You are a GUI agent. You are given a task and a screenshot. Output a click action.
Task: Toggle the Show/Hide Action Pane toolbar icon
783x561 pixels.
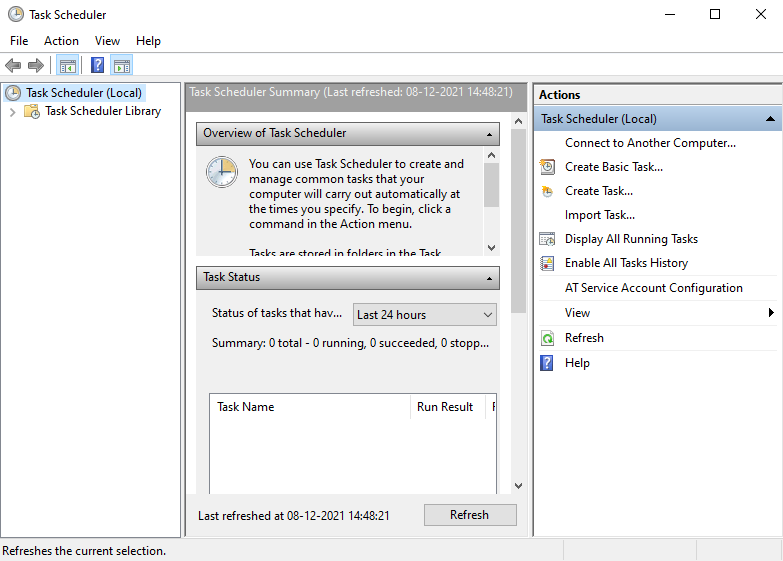[x=121, y=65]
